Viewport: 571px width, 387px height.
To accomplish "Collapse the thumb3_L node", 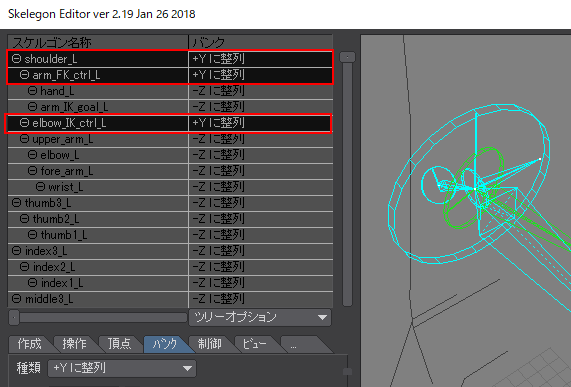I will [x=16, y=203].
